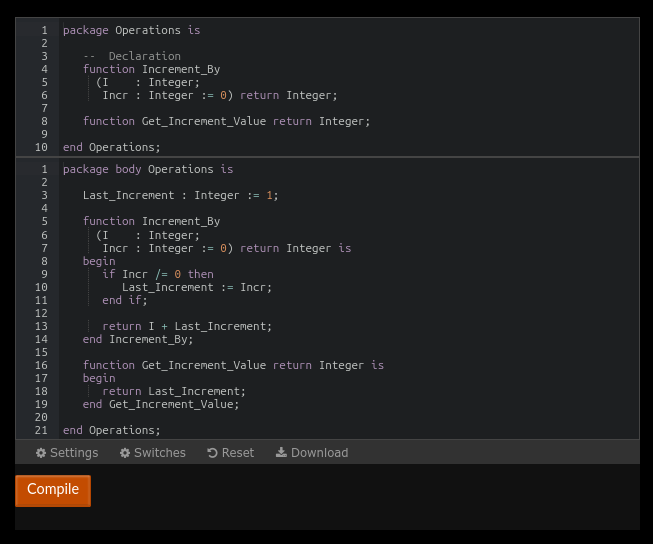
Task: Click the 'return I + Last_Increment;' statement
Action: 186,326
